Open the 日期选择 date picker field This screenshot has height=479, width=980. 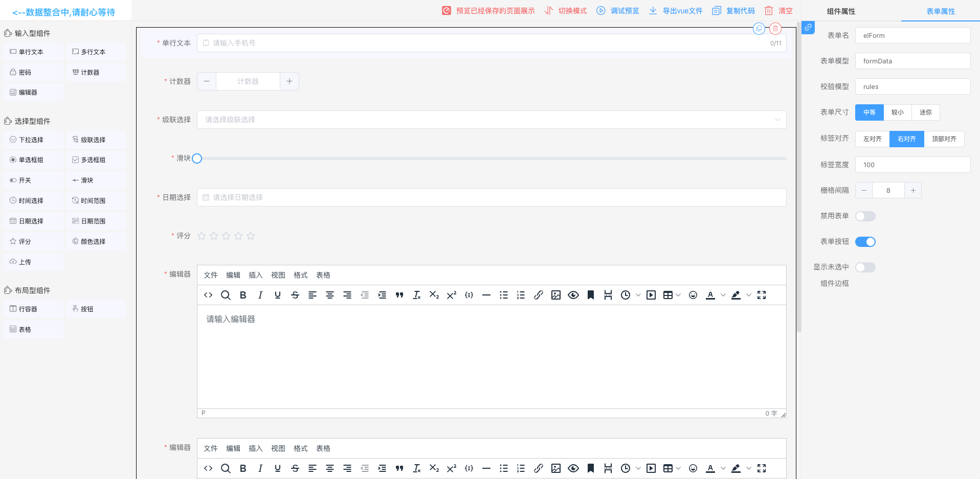coord(492,197)
